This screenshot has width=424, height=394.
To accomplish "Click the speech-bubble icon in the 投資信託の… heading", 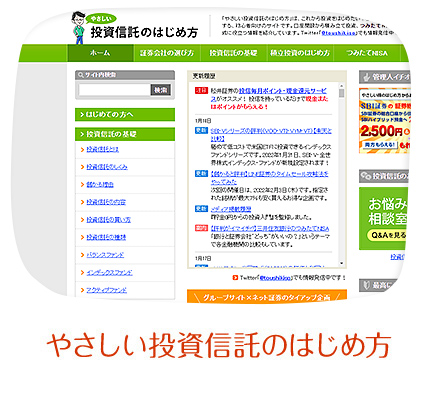I will click(x=367, y=176).
